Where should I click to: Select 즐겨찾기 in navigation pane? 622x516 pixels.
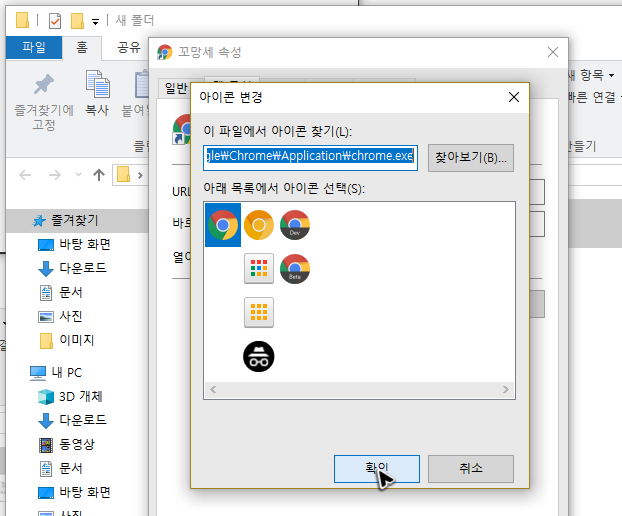coord(75,220)
